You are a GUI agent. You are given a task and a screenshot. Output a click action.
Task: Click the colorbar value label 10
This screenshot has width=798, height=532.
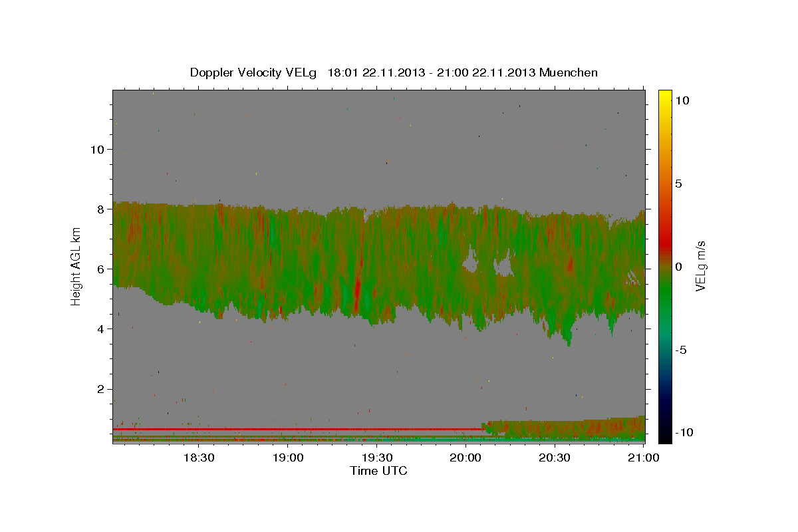(682, 100)
